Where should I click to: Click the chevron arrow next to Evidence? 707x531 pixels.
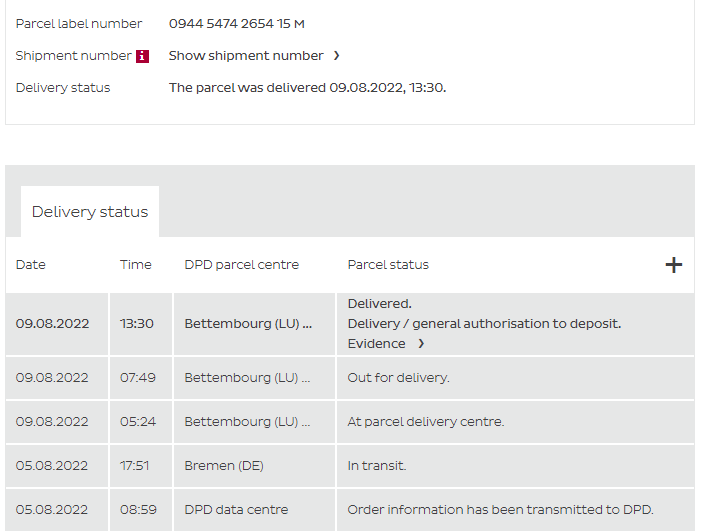click(x=421, y=344)
